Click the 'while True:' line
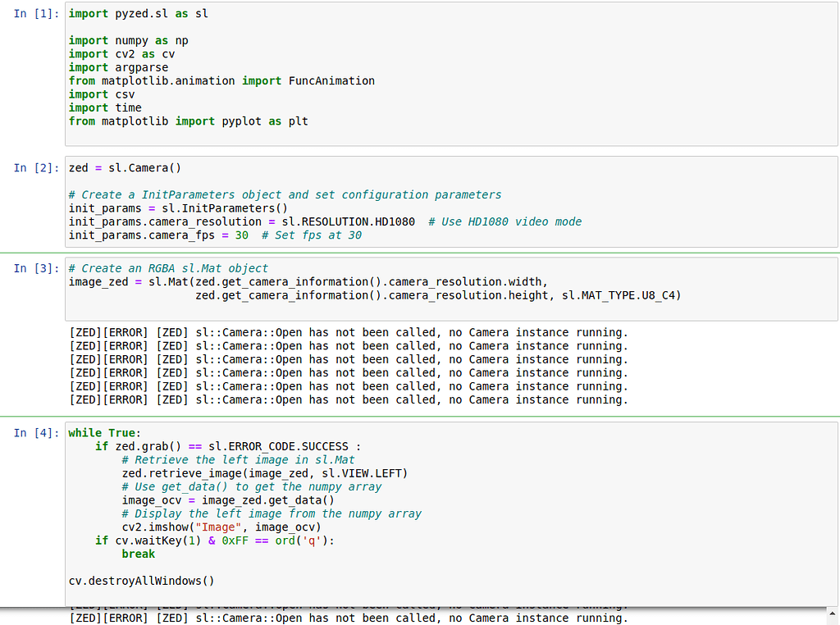840x625 pixels. pos(104,433)
